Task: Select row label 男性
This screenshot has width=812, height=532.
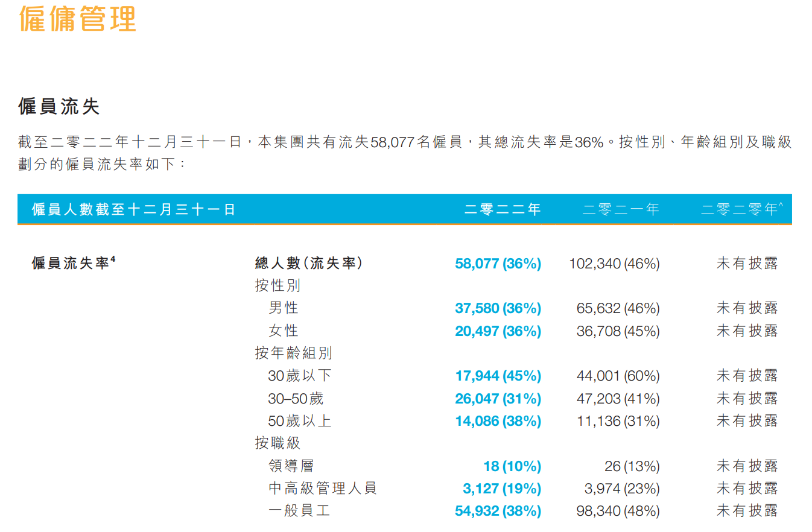Action: coord(284,308)
